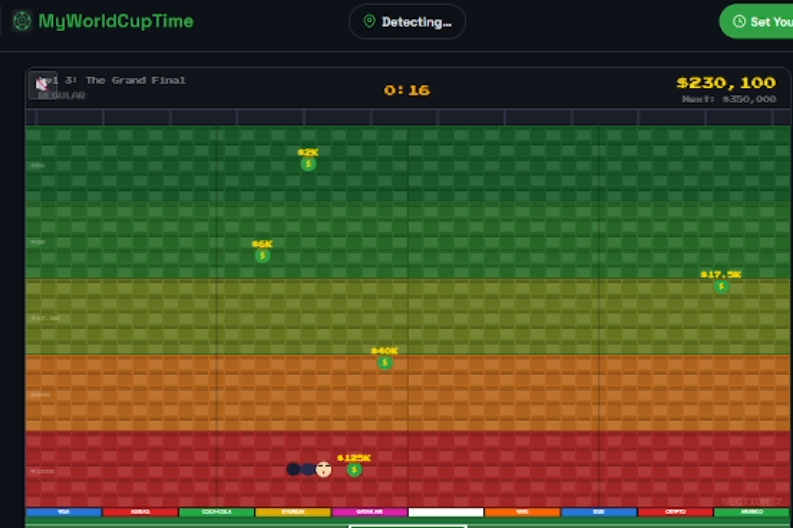793x528 pixels.
Task: Click the red ADIDAS sponsor banner
Action: (x=140, y=512)
